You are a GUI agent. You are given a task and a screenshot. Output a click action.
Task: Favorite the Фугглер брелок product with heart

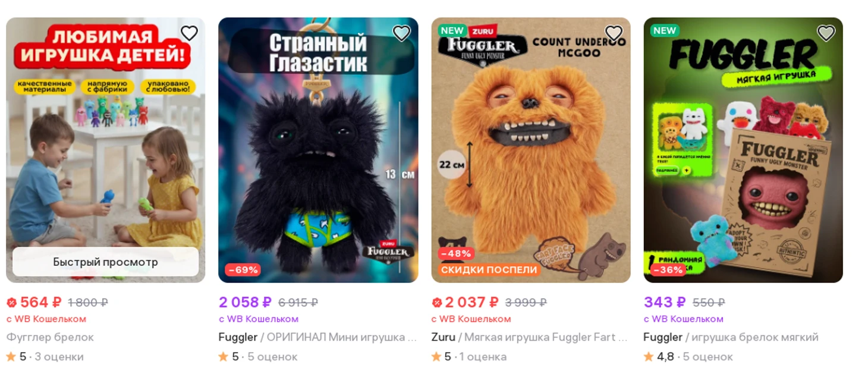189,33
